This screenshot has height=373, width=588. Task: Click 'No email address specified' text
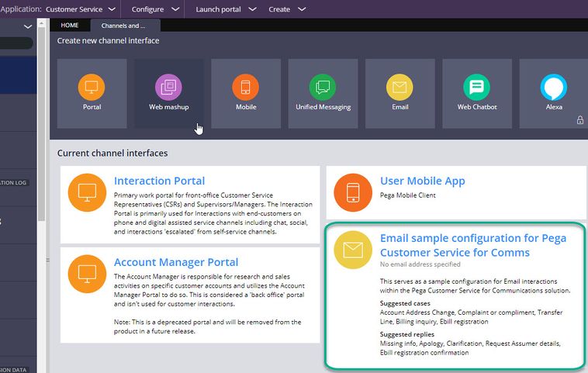pyautogui.click(x=420, y=264)
